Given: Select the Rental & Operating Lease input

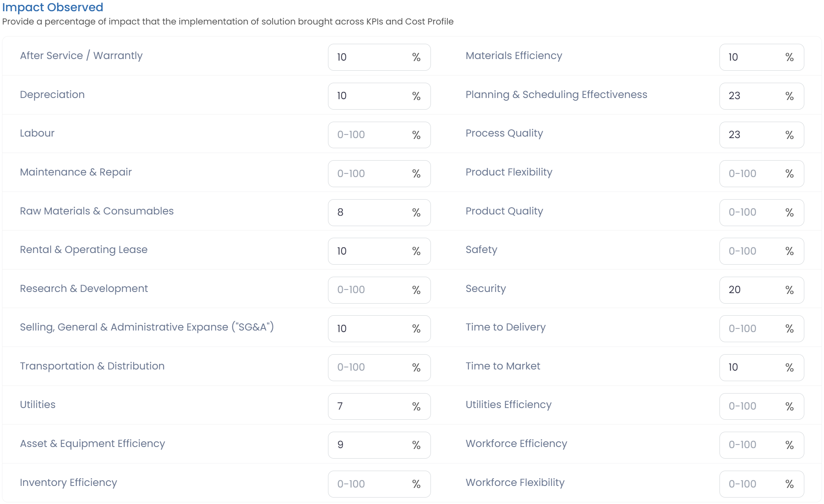Looking at the screenshot, I should click(370, 251).
